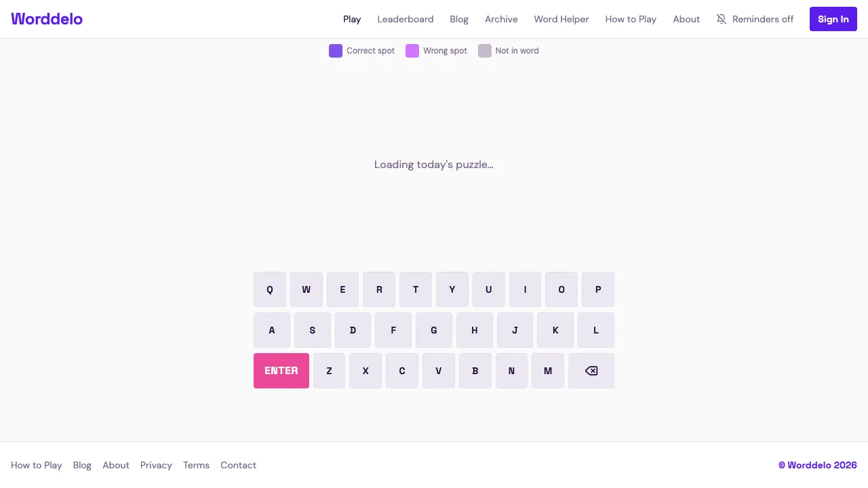This screenshot has width=868, height=488.
Task: Tap the S key
Action: (x=313, y=330)
